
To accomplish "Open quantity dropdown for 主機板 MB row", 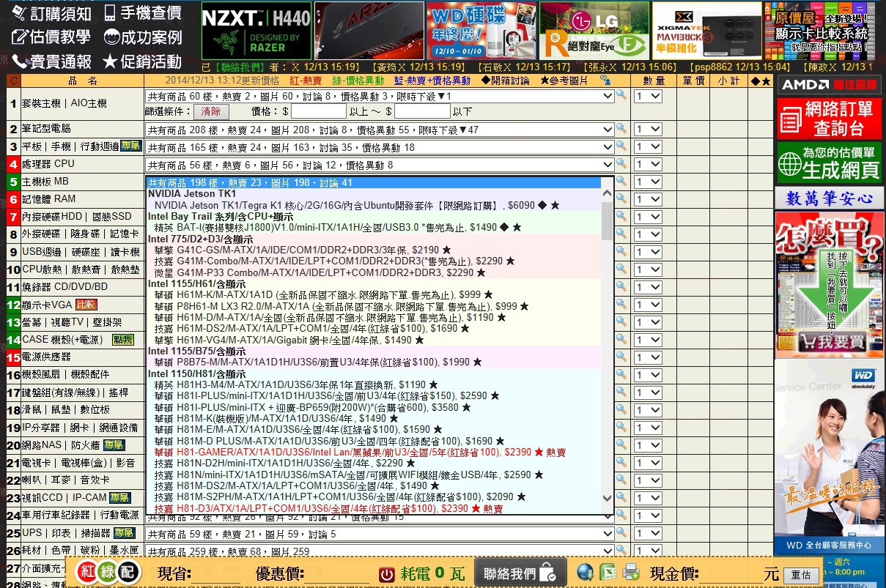I will pos(649,182).
